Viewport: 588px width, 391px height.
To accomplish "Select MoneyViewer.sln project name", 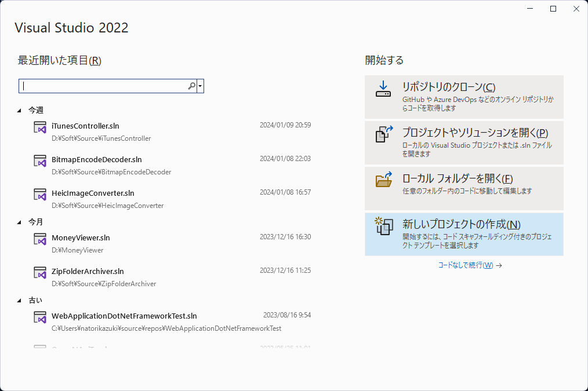I will coord(81,237).
